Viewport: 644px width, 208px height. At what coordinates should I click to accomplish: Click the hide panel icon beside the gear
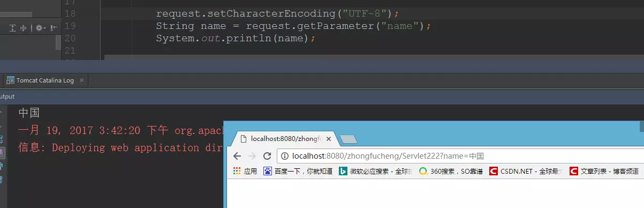tap(54, 28)
